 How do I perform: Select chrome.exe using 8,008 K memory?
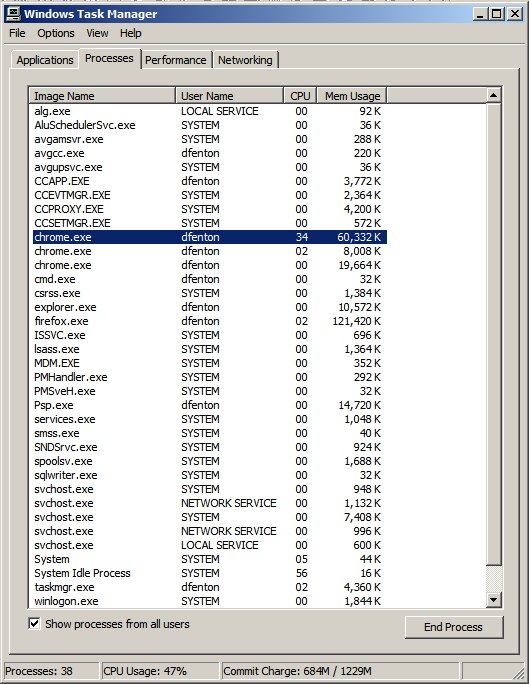(x=210, y=251)
